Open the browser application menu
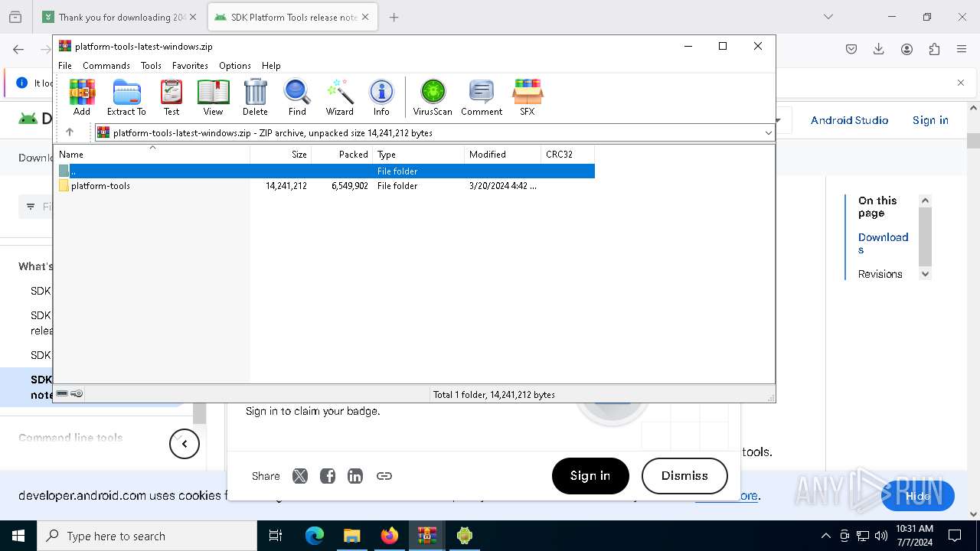 coord(962,49)
